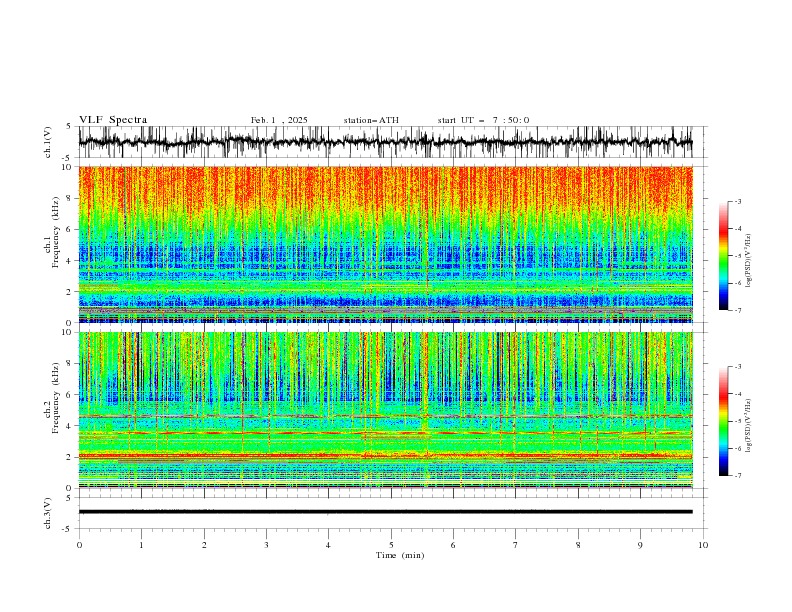Click the ch.2 spectrogram panel

pyautogui.click(x=385, y=410)
